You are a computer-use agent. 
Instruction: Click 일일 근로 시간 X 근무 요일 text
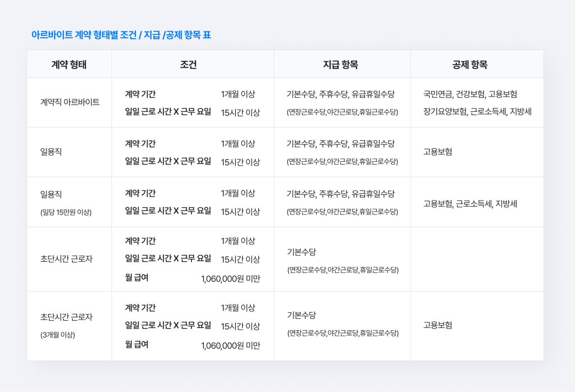click(169, 111)
